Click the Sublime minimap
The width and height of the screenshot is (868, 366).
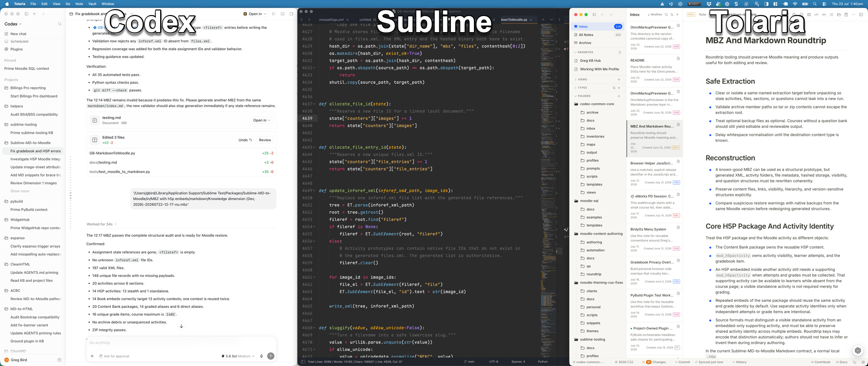coord(549,191)
